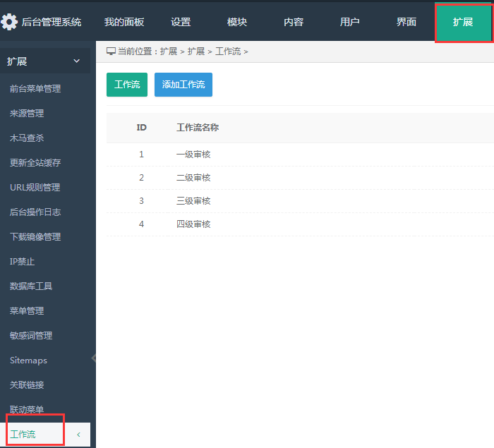Open 来源管理 in the sidebar
The image size is (494, 448).
point(27,114)
